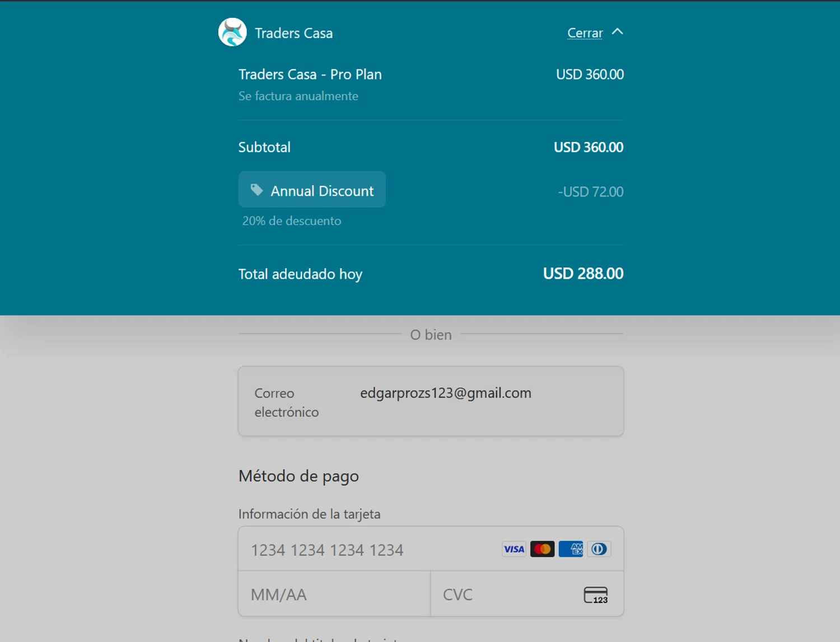Focus the card number input field
This screenshot has width=840, height=642.
[x=431, y=549]
